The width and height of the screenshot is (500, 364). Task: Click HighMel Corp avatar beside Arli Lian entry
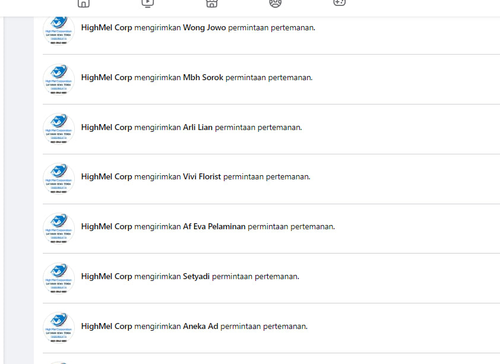[59, 129]
